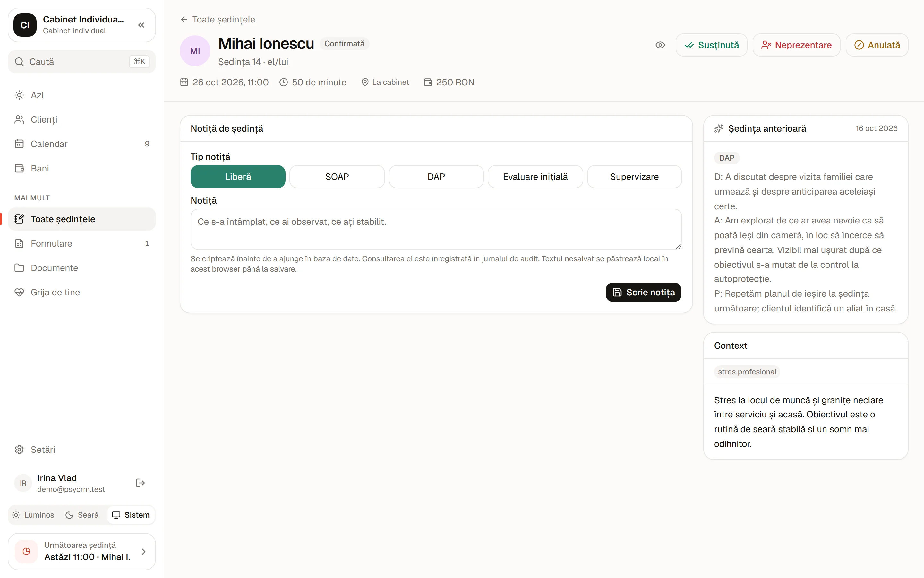
Task: Click the CI cabinet logo avatar
Action: tap(25, 25)
